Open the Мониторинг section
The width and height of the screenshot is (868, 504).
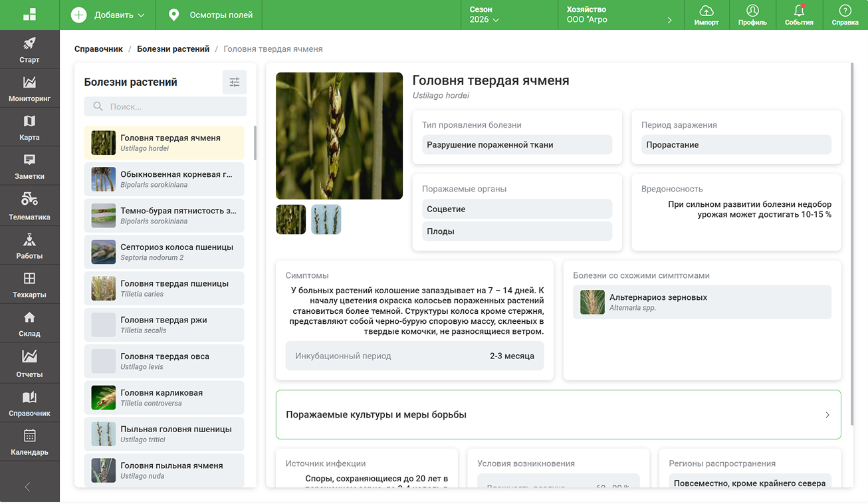click(29, 88)
